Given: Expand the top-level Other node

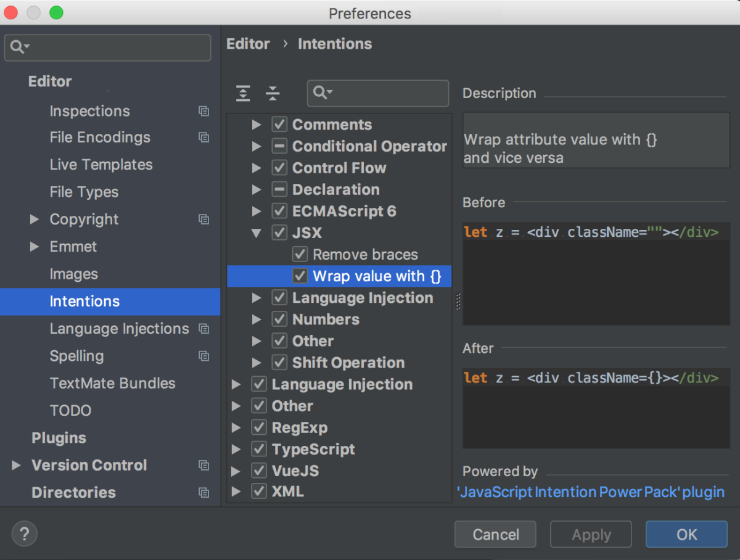Looking at the screenshot, I should point(236,406).
